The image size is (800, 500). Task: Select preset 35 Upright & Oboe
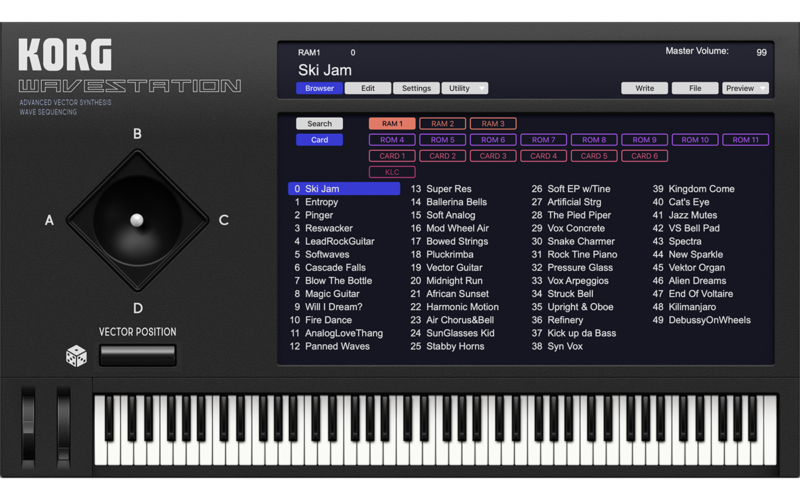point(572,307)
